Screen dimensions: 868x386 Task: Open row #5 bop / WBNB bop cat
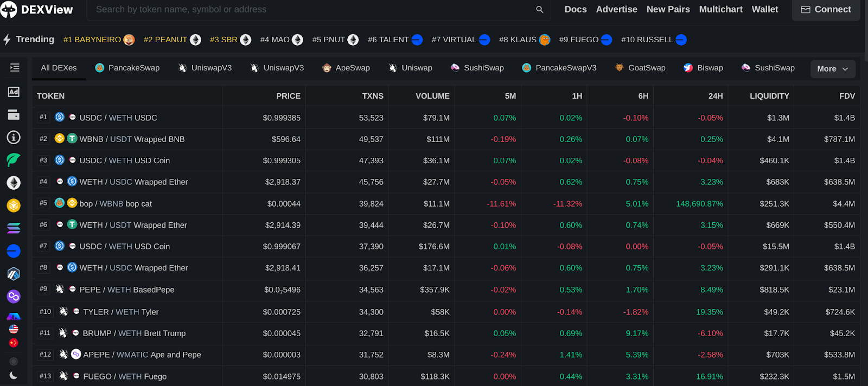(446, 203)
